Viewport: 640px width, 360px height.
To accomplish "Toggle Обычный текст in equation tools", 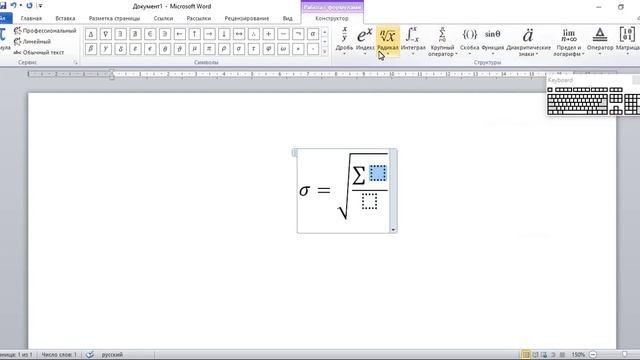I will 39,52.
